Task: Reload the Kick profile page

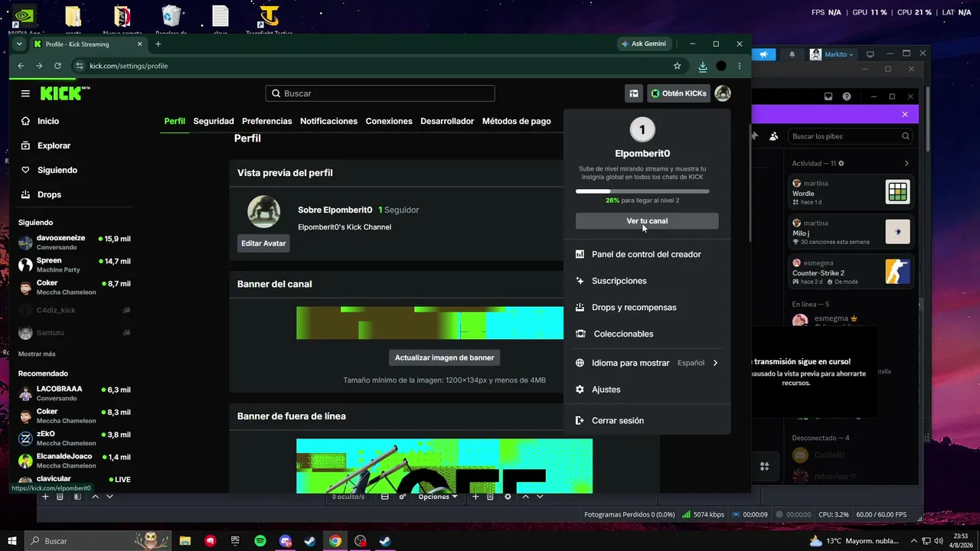Action: [57, 66]
